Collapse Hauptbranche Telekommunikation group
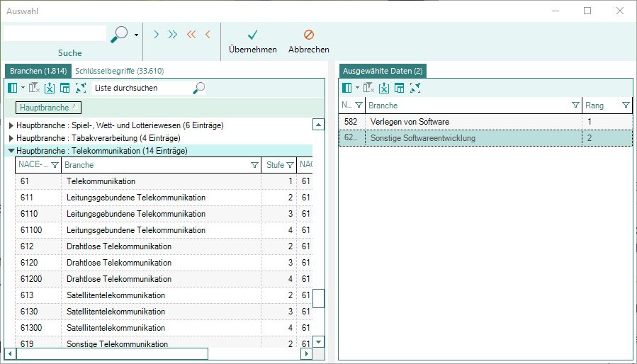The height and width of the screenshot is (364, 637). (11, 151)
